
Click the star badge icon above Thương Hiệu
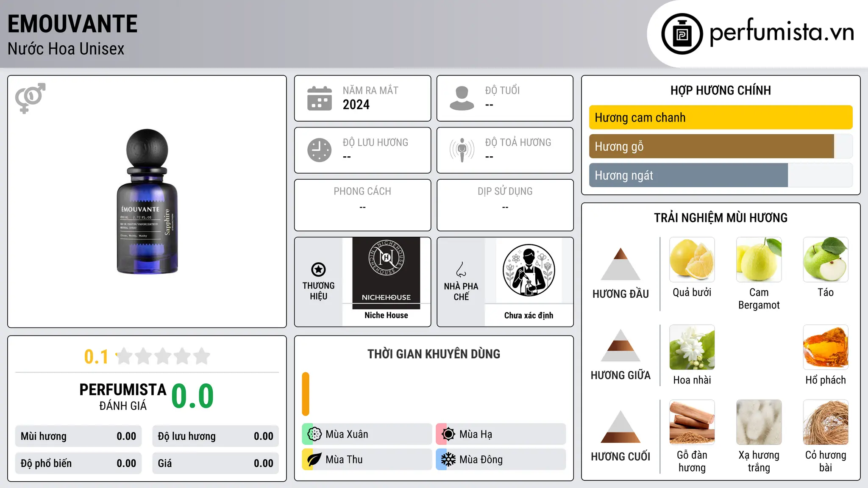(318, 269)
